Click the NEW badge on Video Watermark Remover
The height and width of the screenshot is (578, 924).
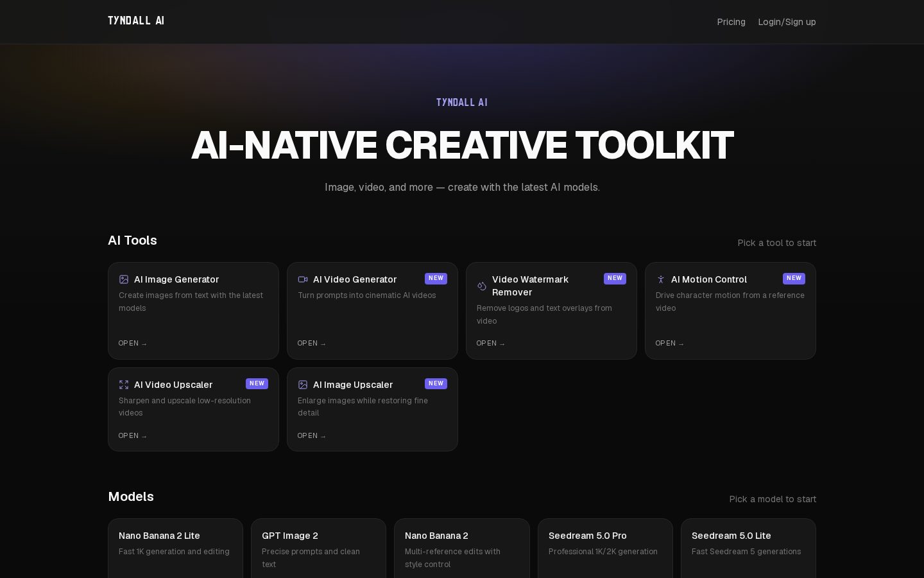coord(615,278)
